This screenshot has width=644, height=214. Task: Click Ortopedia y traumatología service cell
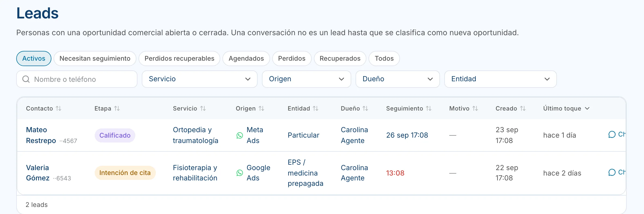(x=196, y=135)
